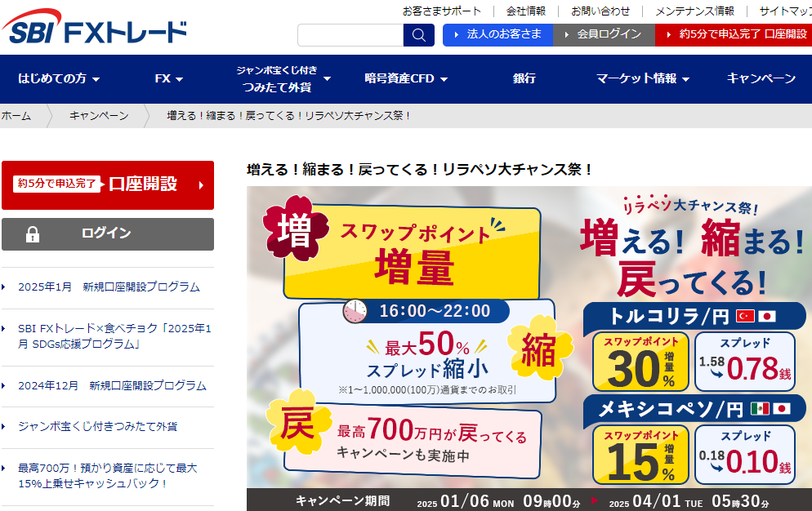Click the 約5分で申込完了 口座開設 header button

pos(734,34)
